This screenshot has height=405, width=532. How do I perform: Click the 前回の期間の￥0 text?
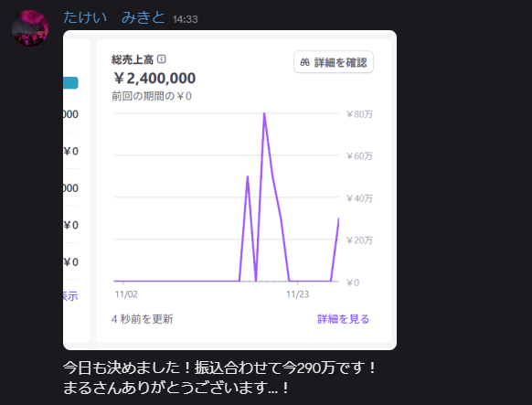[x=152, y=96]
